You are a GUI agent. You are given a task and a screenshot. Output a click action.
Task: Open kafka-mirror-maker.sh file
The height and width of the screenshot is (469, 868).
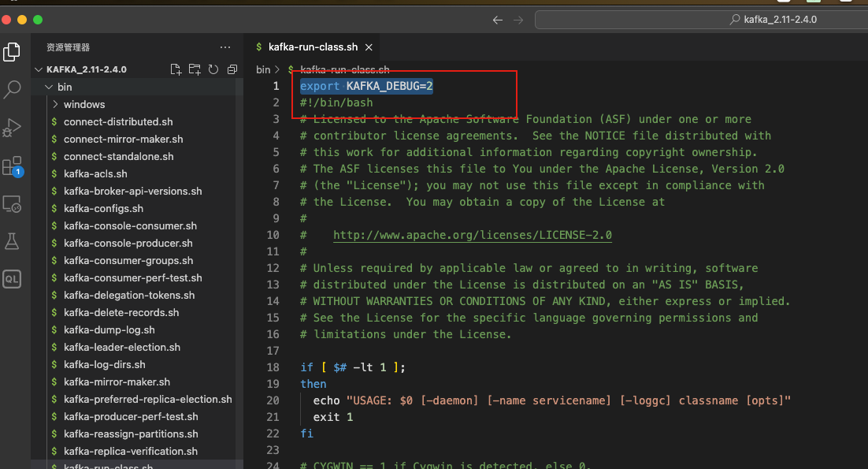click(x=117, y=382)
